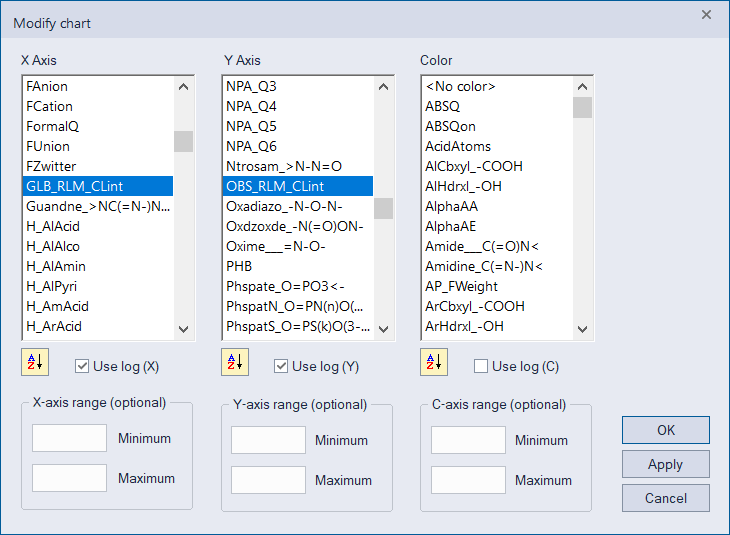Choose H_AlPyri in the X Axis list
730x535 pixels.
98,286
